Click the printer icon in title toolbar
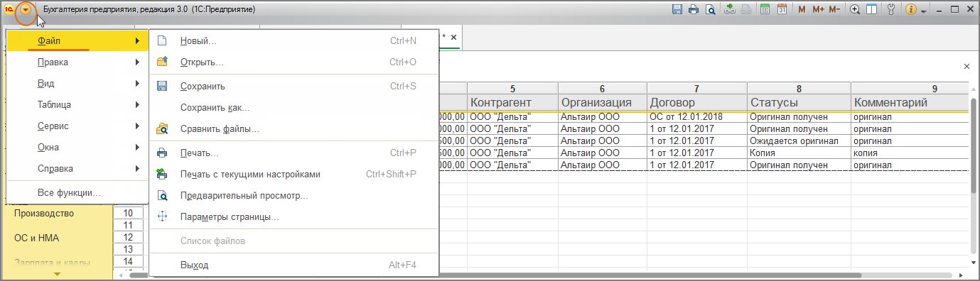The image size is (980, 281). pos(694,10)
